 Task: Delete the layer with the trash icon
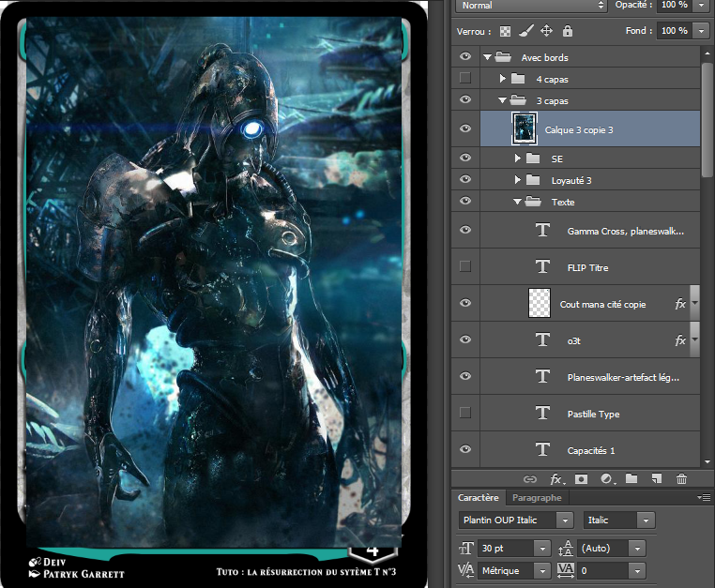point(682,478)
